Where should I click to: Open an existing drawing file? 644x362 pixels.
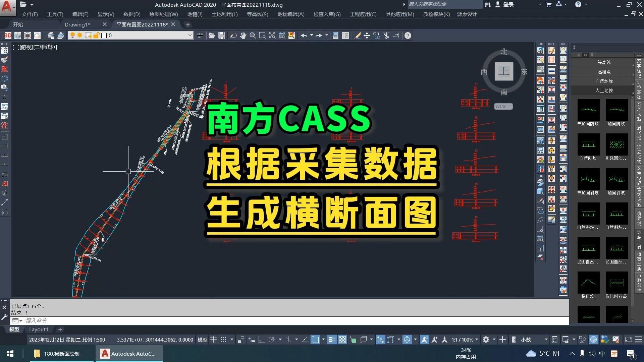tap(212, 35)
